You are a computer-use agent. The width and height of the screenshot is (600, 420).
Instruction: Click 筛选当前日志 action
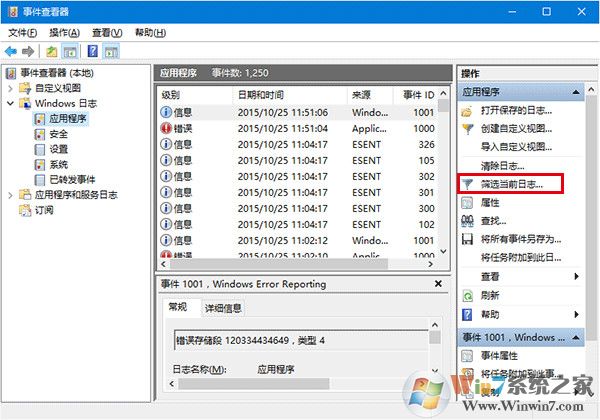point(511,184)
